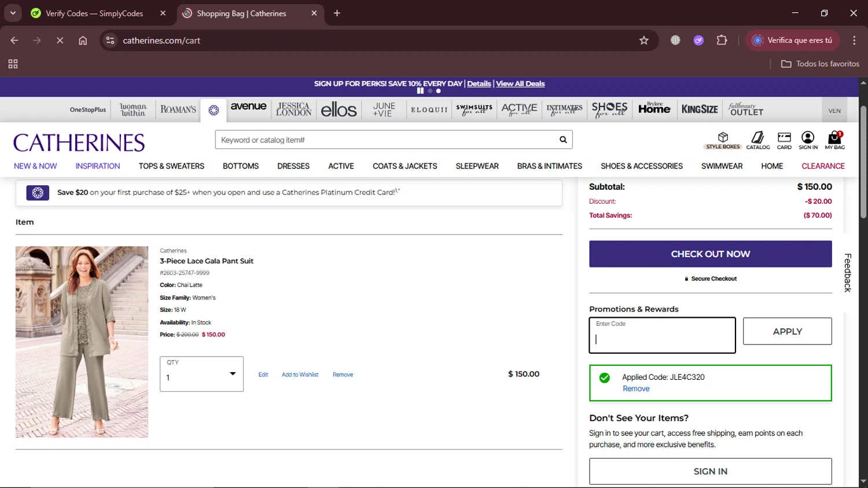Click View All Deals link

(x=520, y=84)
